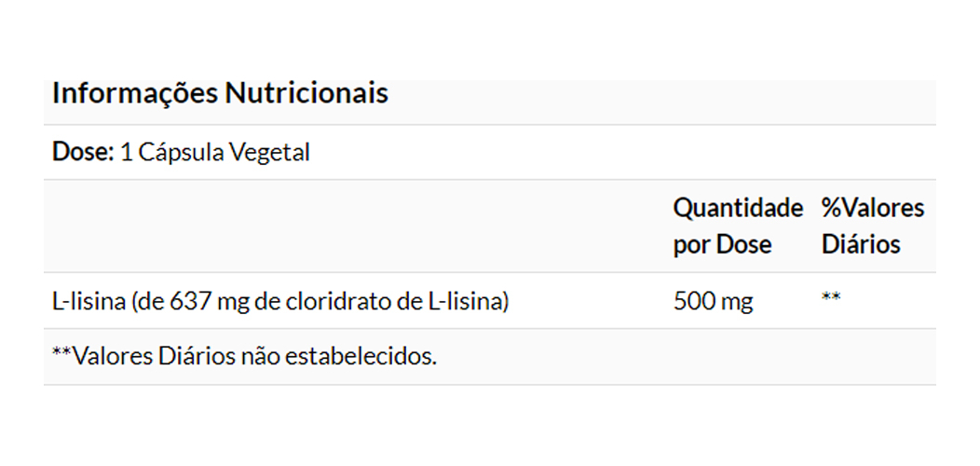980x466 pixels.
Task: Click the word Nutricionais in the title
Action: coord(306,93)
